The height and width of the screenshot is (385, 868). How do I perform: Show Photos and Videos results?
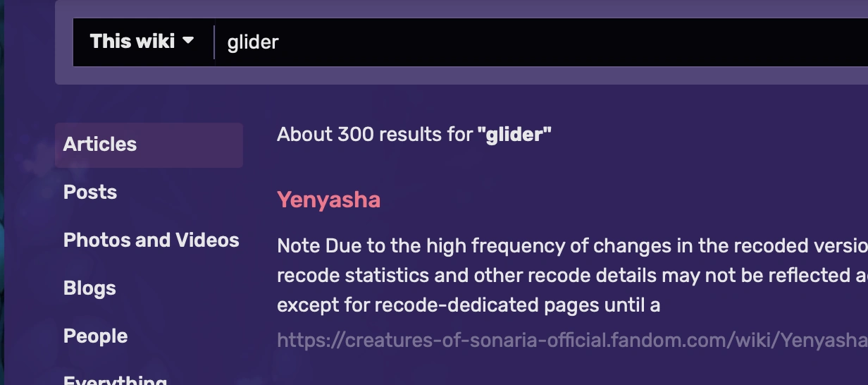(x=151, y=240)
